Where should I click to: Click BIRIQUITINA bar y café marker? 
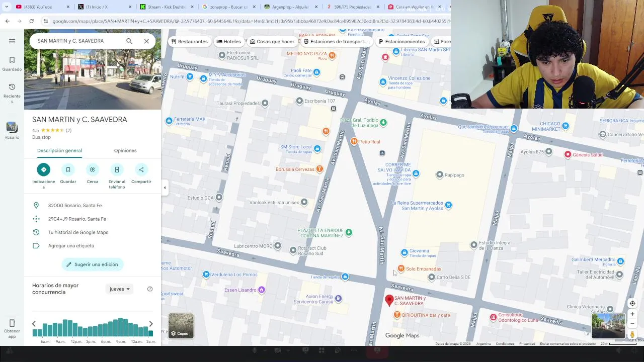[x=397, y=315]
